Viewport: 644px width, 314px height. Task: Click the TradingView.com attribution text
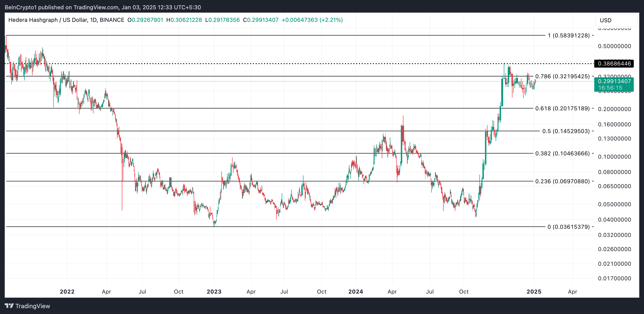pos(96,7)
